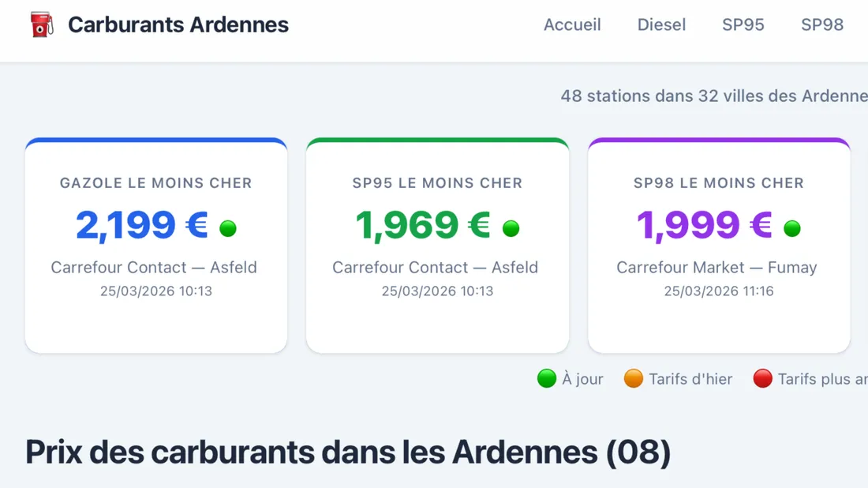This screenshot has height=488, width=868.
Task: Click the green dot next to SP95 price
Action: click(x=511, y=228)
